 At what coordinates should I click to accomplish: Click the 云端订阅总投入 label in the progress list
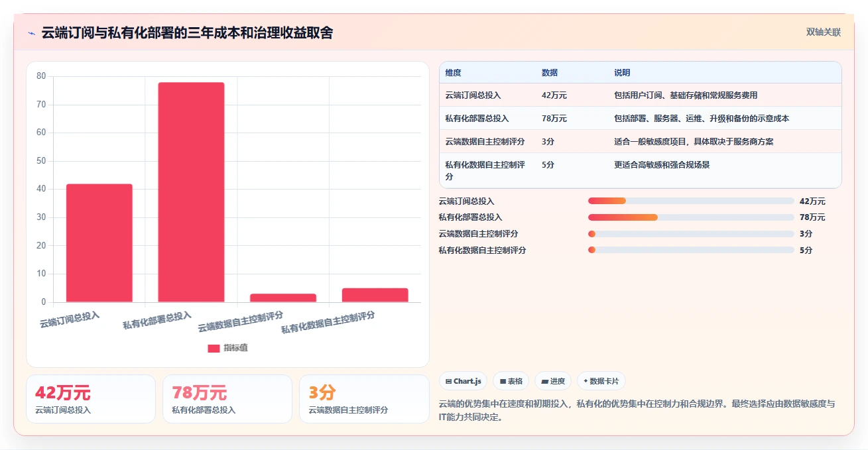pos(467,201)
